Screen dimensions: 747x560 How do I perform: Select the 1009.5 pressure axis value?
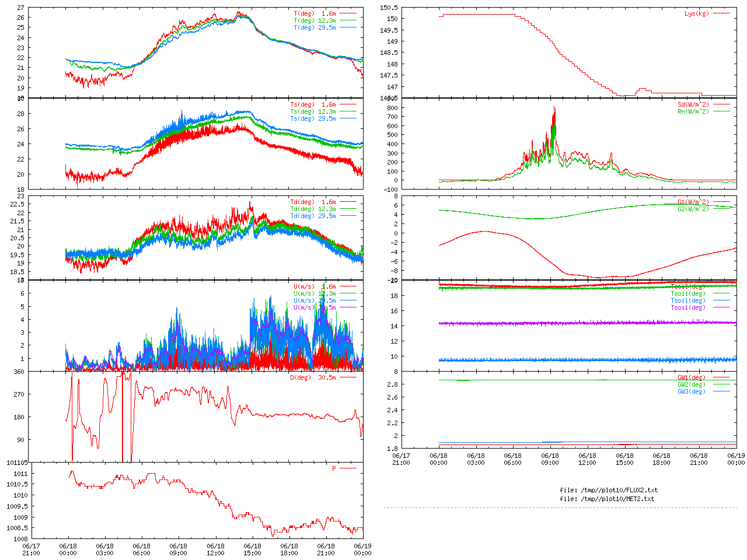click(19, 506)
